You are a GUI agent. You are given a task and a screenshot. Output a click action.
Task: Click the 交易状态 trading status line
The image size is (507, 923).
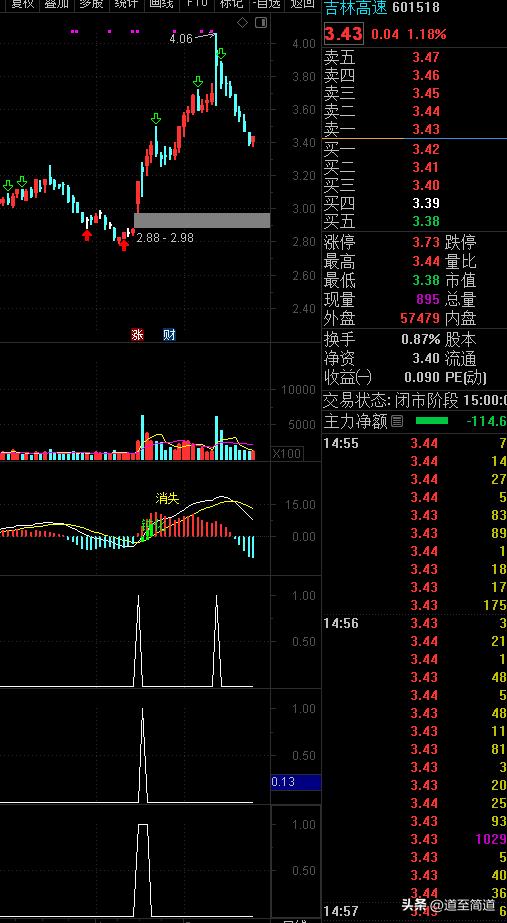click(415, 401)
